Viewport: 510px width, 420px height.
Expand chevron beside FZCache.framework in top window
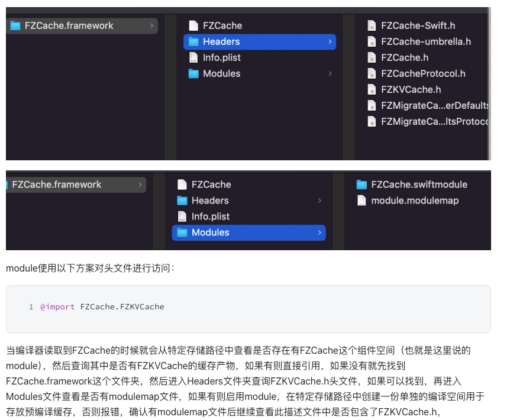[151, 25]
